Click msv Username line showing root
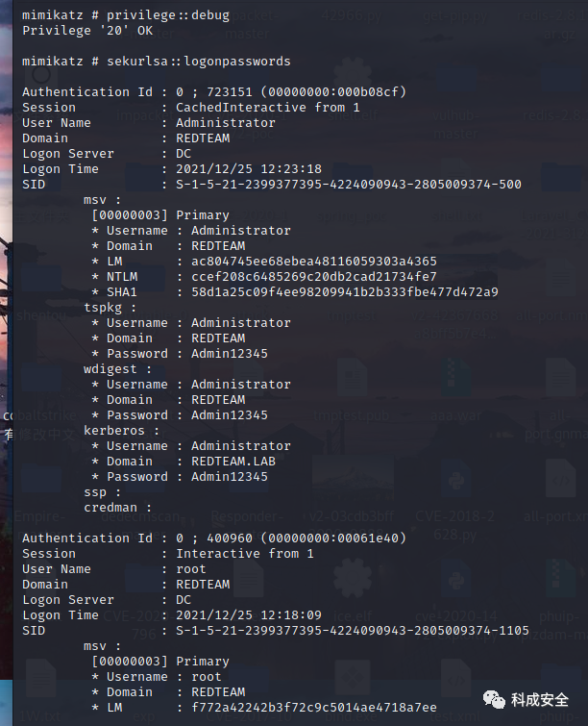The width and height of the screenshot is (588, 726). 157,677
